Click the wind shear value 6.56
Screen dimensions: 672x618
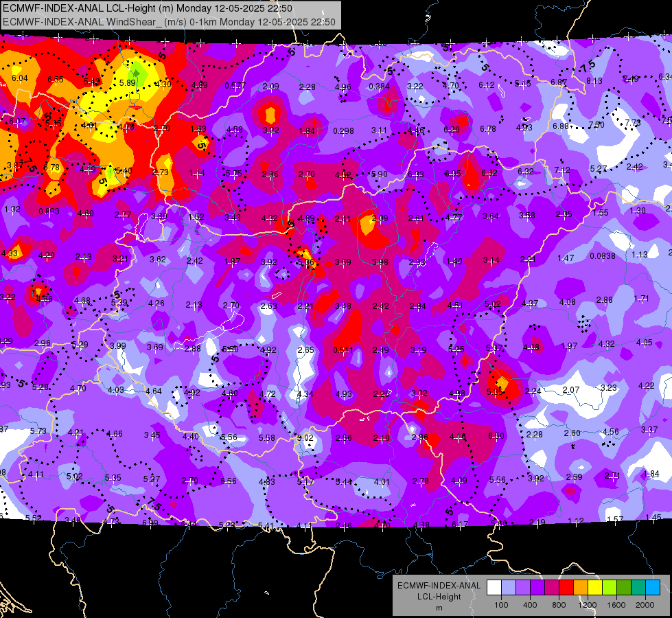point(229,481)
